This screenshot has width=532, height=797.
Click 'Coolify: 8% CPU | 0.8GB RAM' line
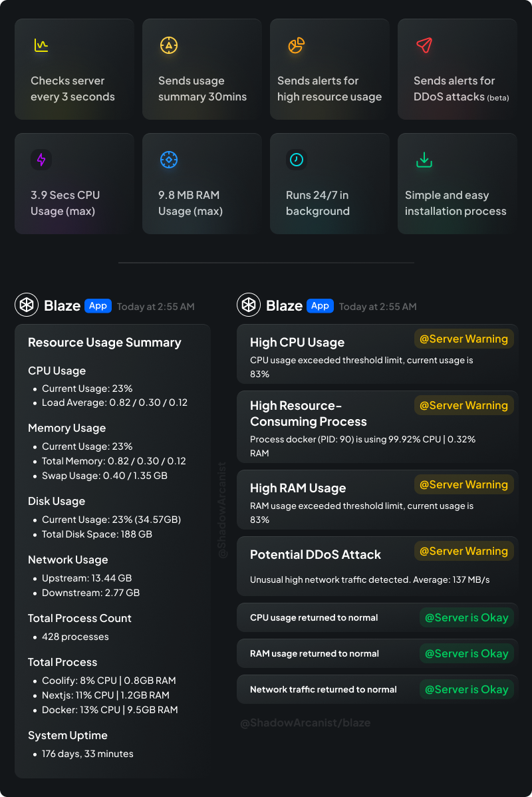109,681
